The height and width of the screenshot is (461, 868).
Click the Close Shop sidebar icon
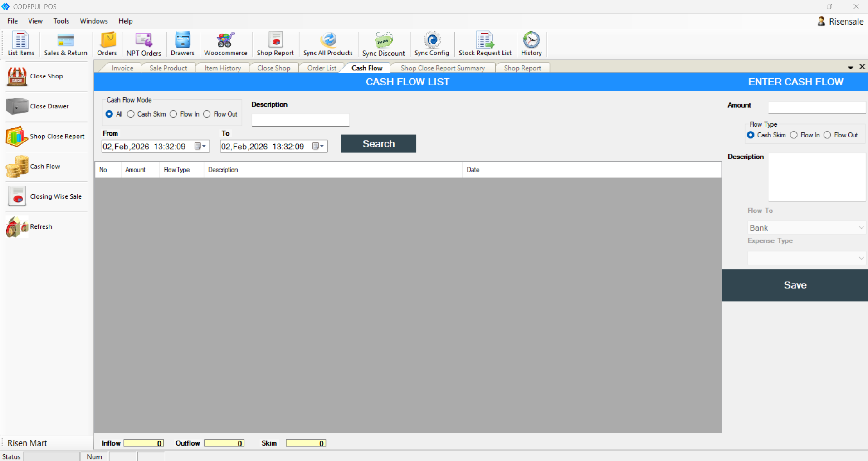pos(16,76)
